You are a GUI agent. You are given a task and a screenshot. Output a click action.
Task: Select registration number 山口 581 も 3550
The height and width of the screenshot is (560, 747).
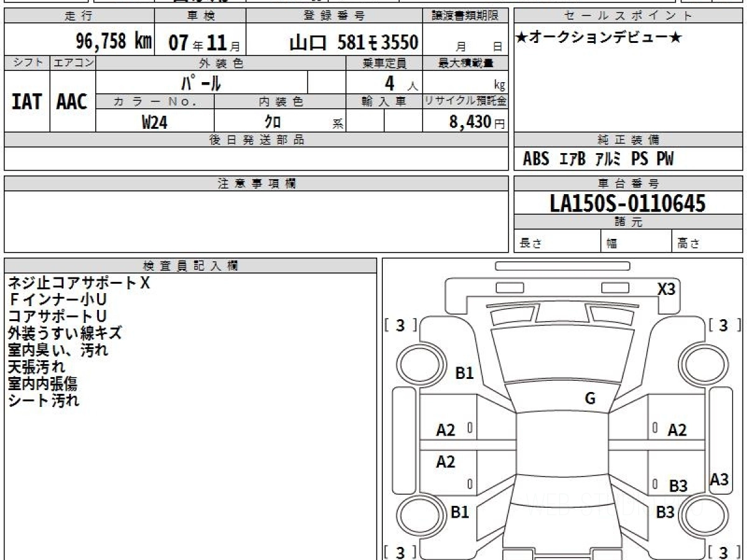pyautogui.click(x=354, y=42)
